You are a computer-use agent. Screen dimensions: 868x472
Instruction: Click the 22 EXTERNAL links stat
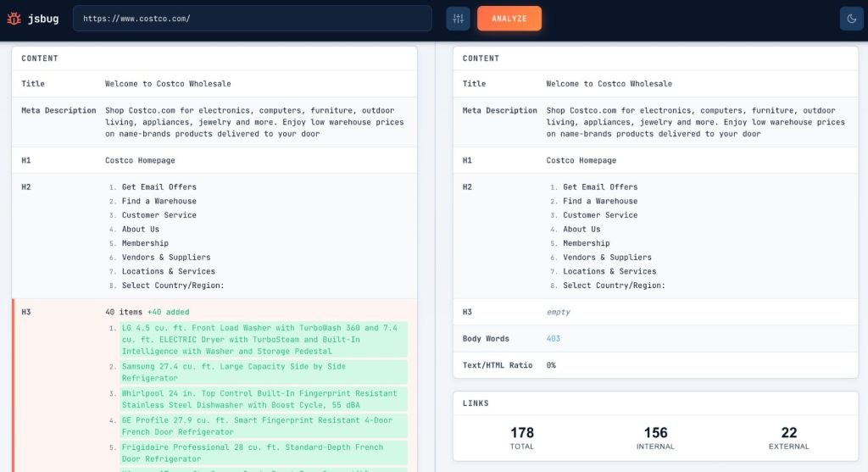click(x=789, y=438)
